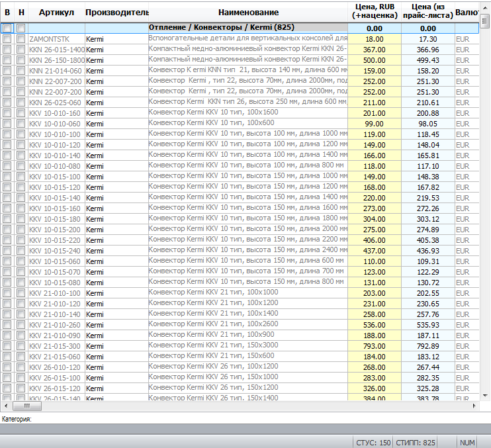Screen dimensions: 491x448
Task: Click NUM indicator in status bar
Action: pyautogui.click(x=467, y=443)
